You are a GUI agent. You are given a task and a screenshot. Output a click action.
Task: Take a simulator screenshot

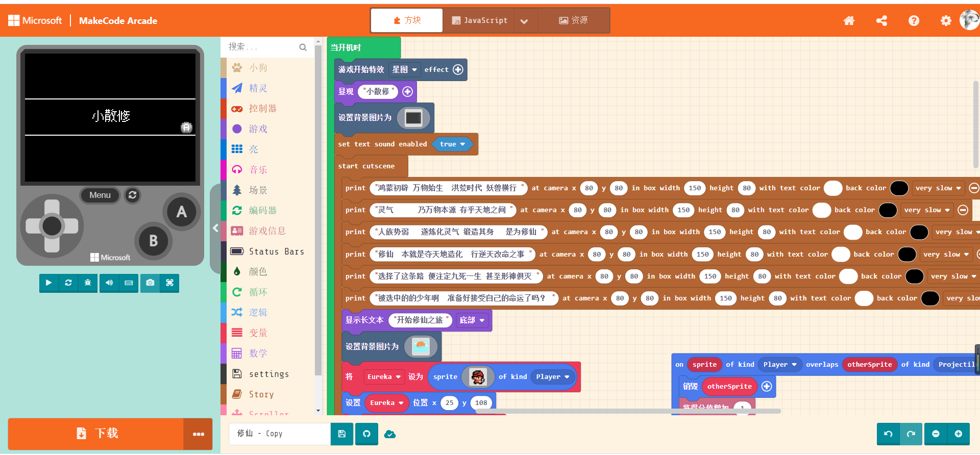(x=150, y=283)
